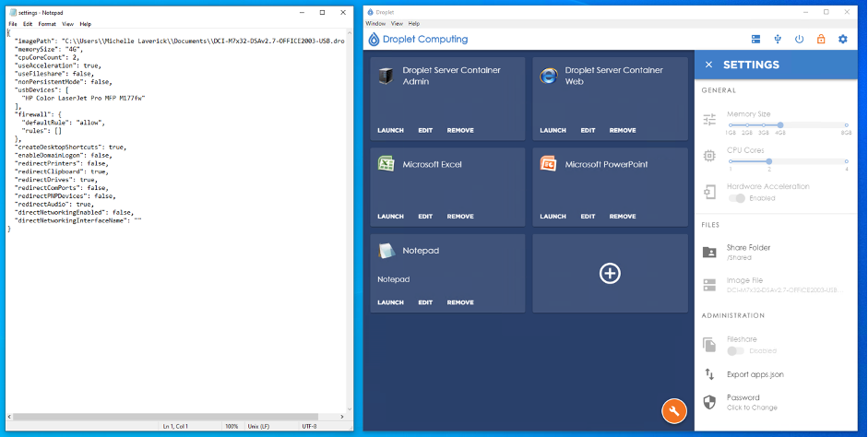
Task: Open the View menu in Droplet
Action: [x=397, y=24]
